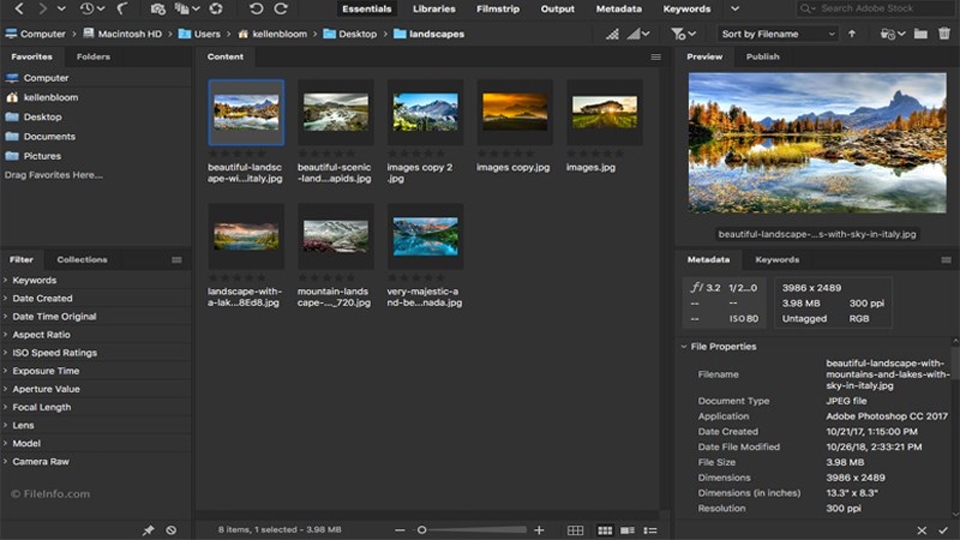Toggle the keep filter pin icon
960x540 pixels.
point(148,530)
